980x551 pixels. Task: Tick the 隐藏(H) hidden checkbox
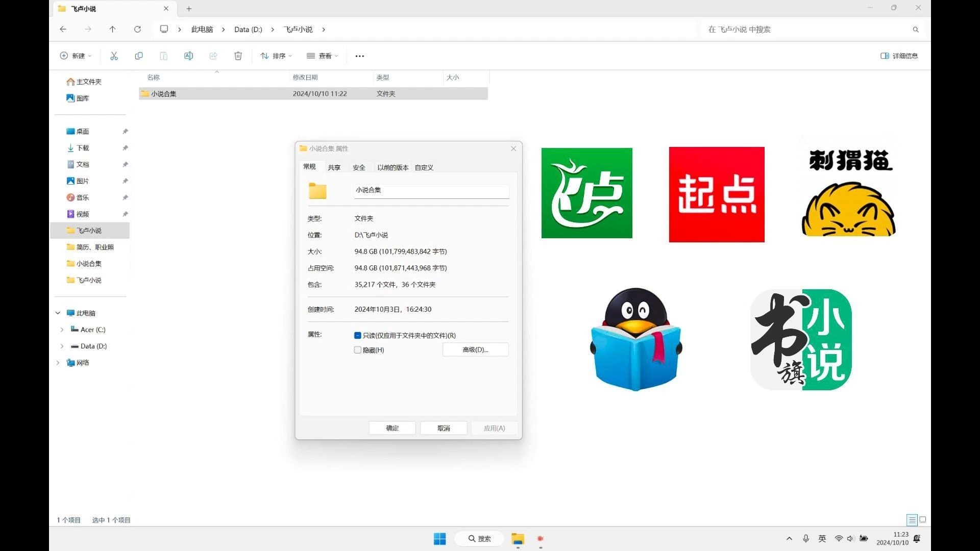coord(358,350)
